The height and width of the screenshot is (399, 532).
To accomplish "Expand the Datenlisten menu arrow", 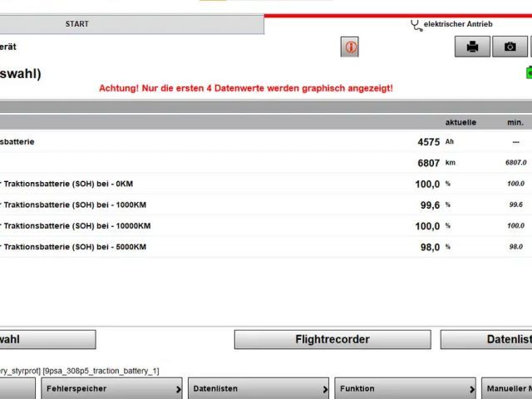I will pyautogui.click(x=325, y=388).
